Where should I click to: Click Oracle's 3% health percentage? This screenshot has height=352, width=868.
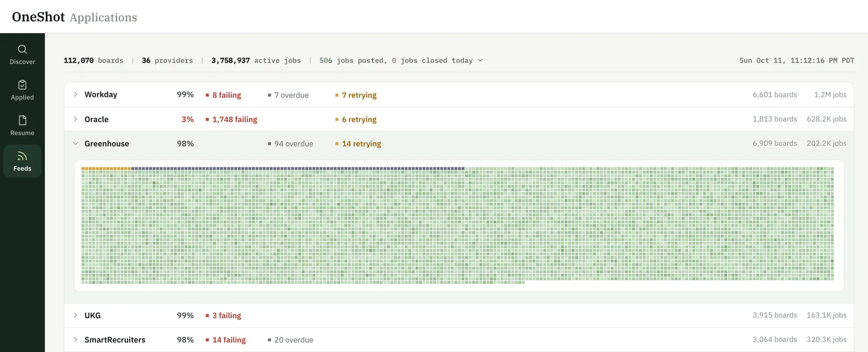188,119
